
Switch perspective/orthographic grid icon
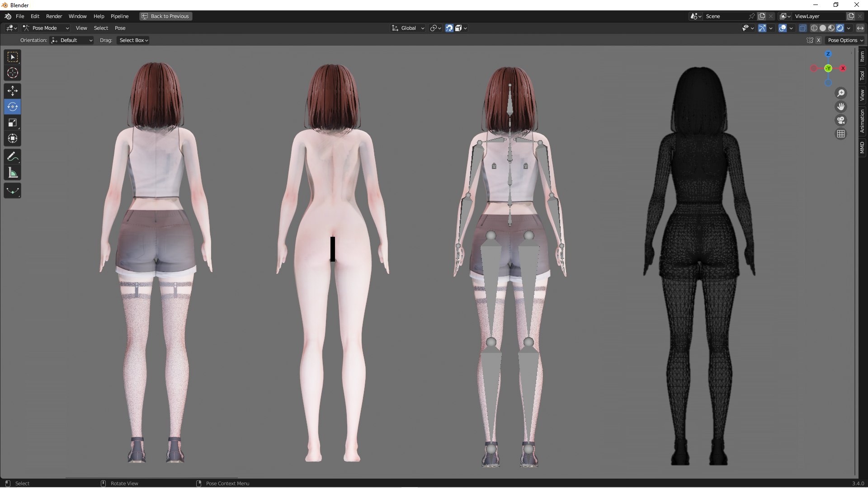tap(841, 134)
